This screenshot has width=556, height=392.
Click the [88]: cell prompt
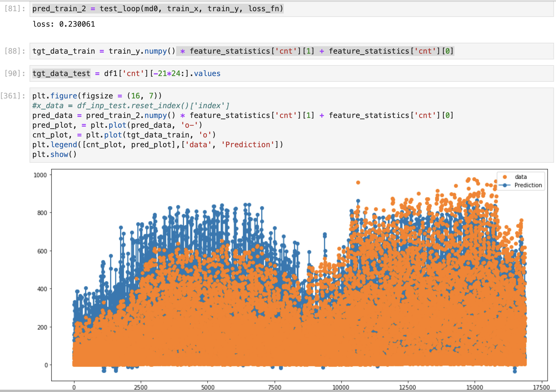pyautogui.click(x=15, y=51)
